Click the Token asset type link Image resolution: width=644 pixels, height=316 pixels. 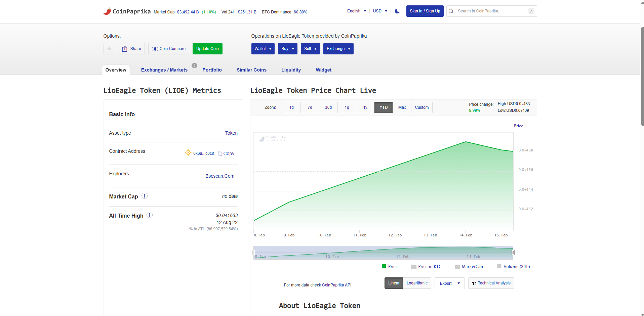coord(231,133)
